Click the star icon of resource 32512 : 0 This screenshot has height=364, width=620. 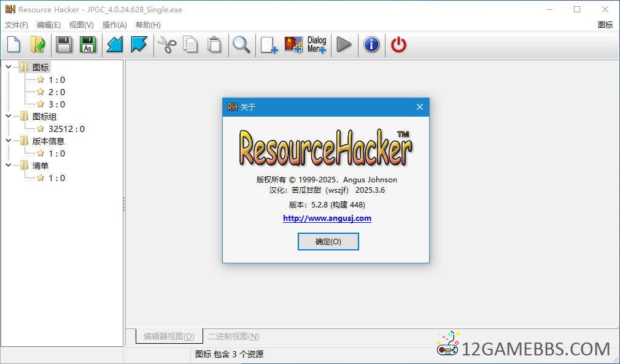click(41, 129)
